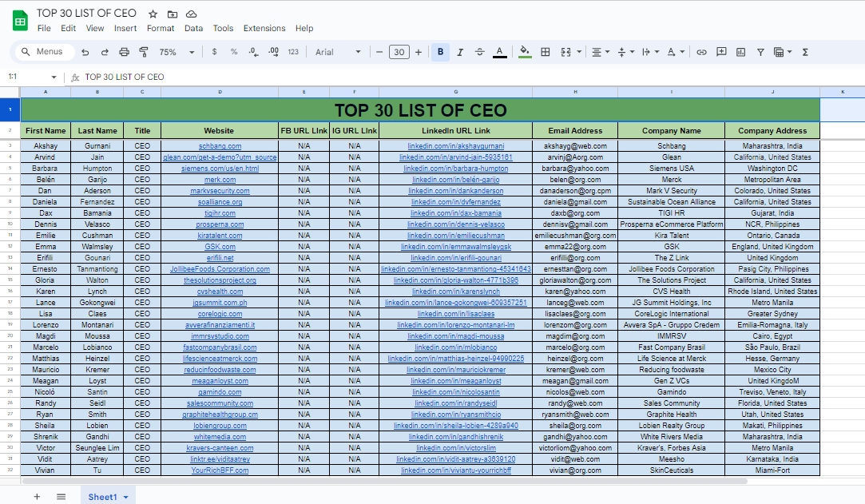The image size is (865, 504).
Task: Click the horizontal scrollbar
Action: click(x=384, y=481)
